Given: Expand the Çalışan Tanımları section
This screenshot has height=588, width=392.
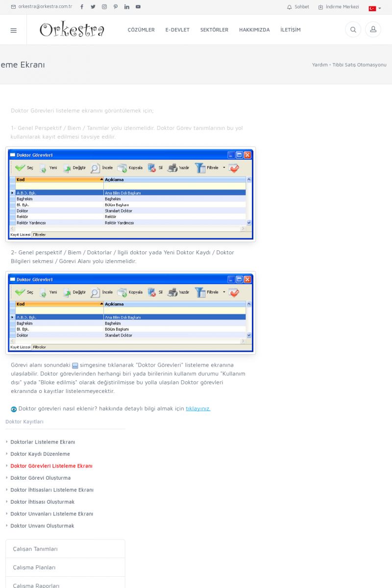Looking at the screenshot, I should 65,549.
